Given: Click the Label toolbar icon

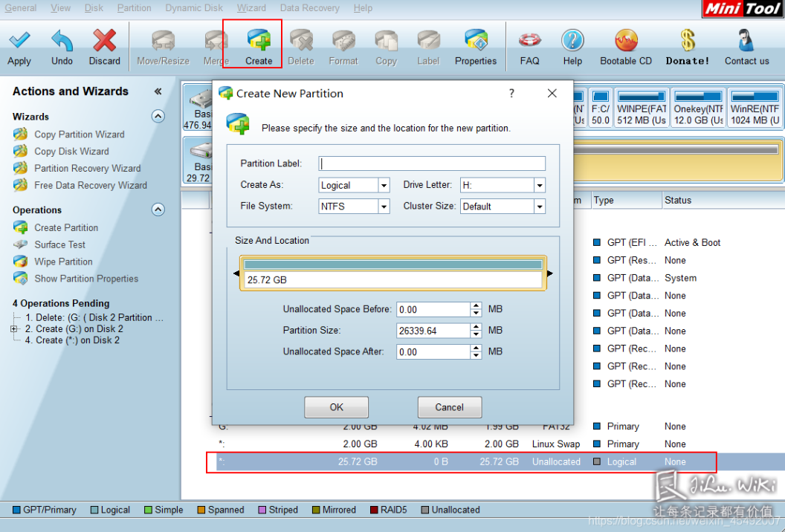Looking at the screenshot, I should (428, 41).
